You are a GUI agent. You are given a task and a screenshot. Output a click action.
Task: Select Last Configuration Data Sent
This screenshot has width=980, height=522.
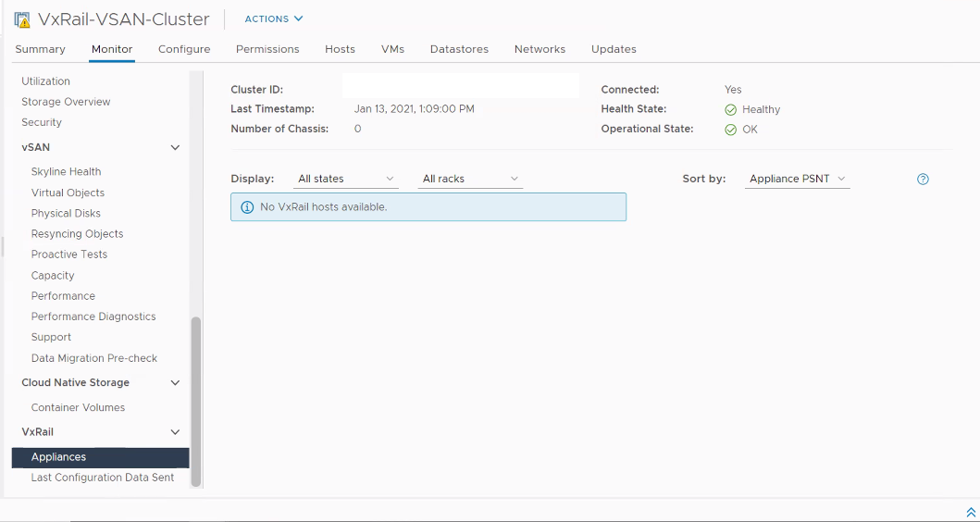(x=103, y=478)
